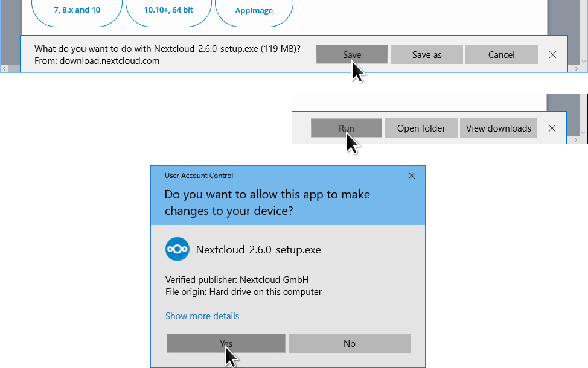The height and width of the screenshot is (368, 588).
Task: Dismiss the Save download notification bar
Action: click(552, 55)
